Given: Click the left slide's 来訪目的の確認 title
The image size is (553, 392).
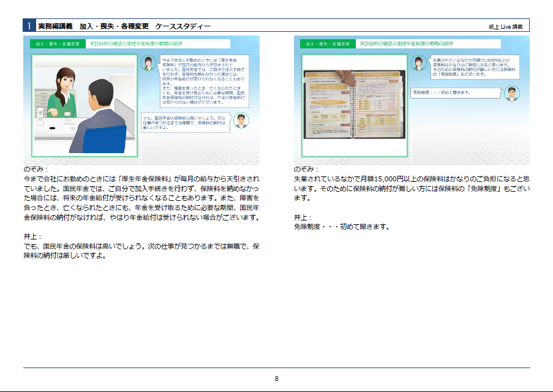Looking at the screenshot, I should coord(156,44).
